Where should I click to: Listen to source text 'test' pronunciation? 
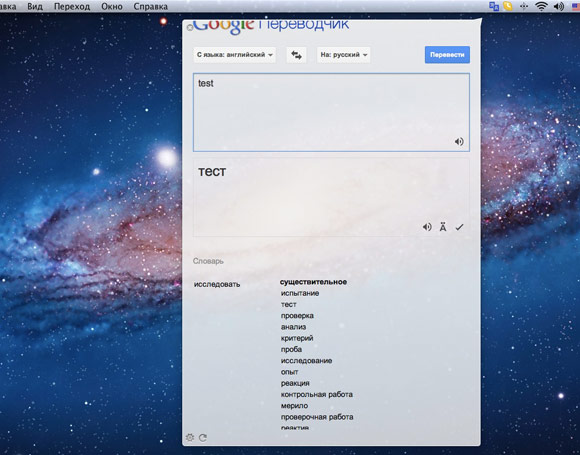(x=459, y=142)
